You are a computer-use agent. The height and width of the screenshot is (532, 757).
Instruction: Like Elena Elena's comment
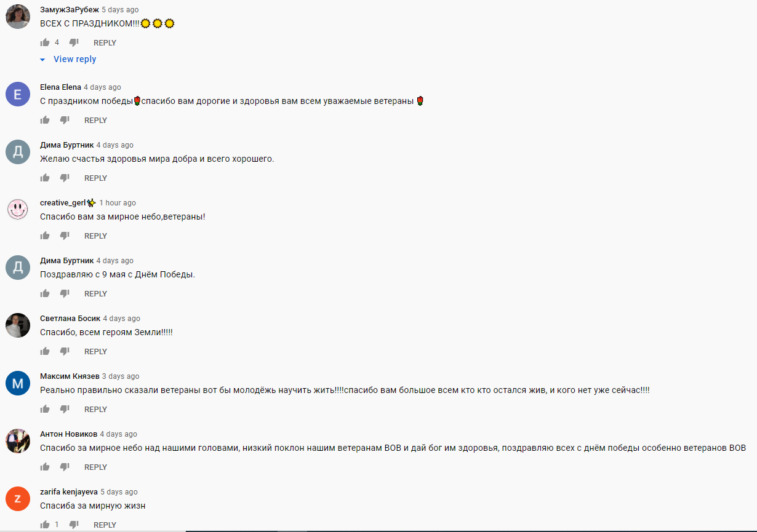pos(45,120)
